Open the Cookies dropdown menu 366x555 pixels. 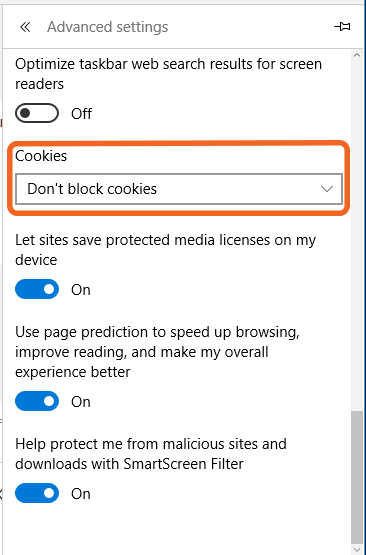click(179, 189)
